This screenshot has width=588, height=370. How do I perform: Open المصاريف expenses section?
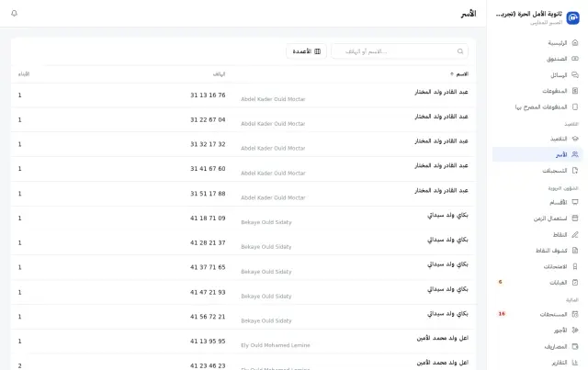537,347
